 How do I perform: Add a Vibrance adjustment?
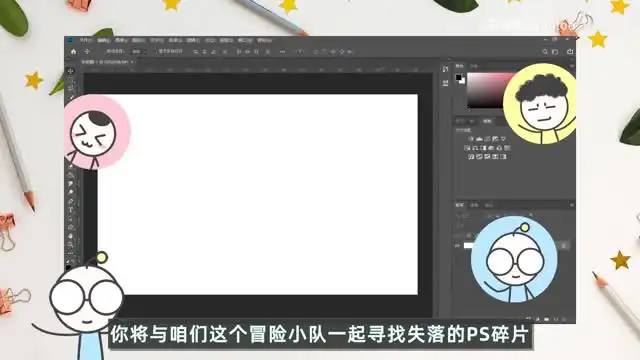503,139
